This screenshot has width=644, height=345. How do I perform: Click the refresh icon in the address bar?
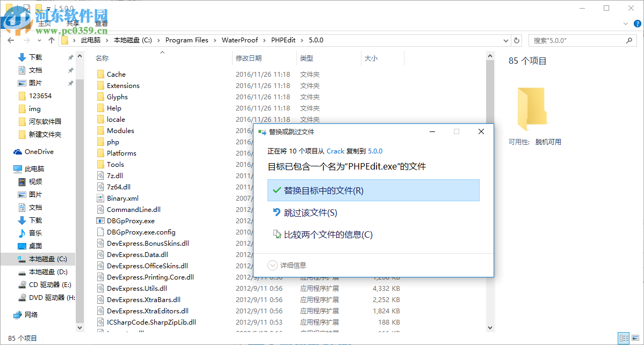[x=517, y=40]
